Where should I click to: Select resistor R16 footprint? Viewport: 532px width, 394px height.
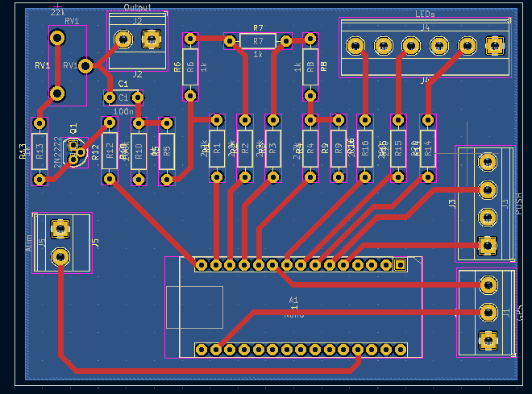[365, 148]
